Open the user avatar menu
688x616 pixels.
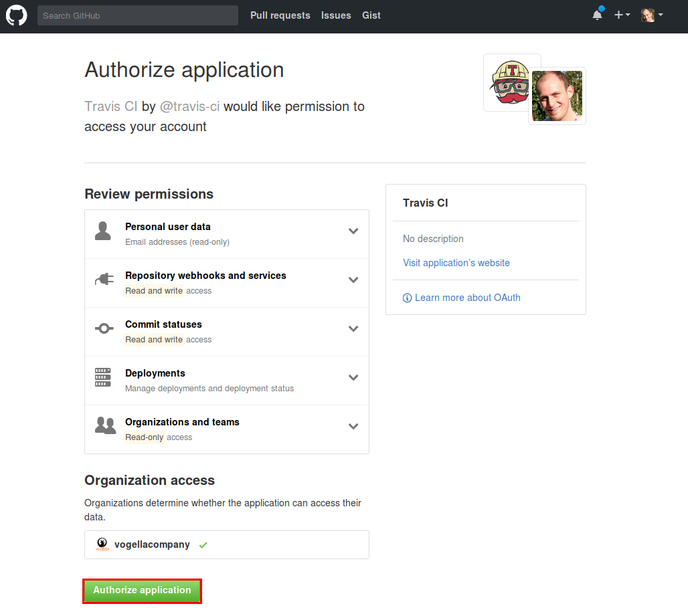point(652,15)
